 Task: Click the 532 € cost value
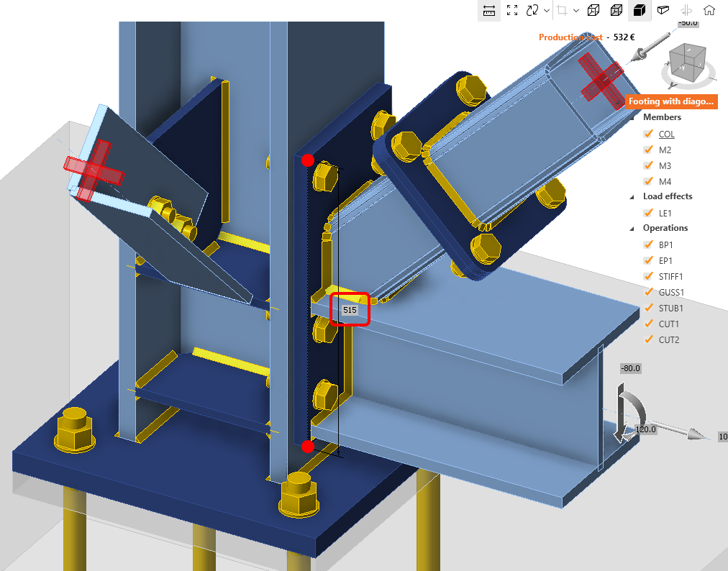[624, 37]
